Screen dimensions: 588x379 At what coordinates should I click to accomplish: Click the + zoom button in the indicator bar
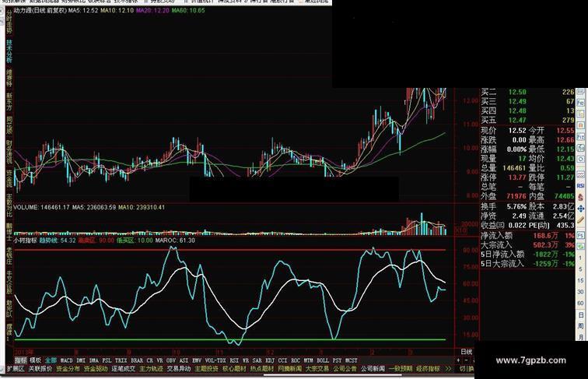pos(458,360)
